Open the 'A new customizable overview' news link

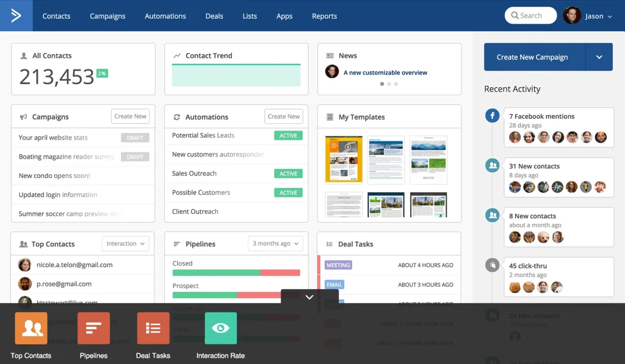point(386,71)
